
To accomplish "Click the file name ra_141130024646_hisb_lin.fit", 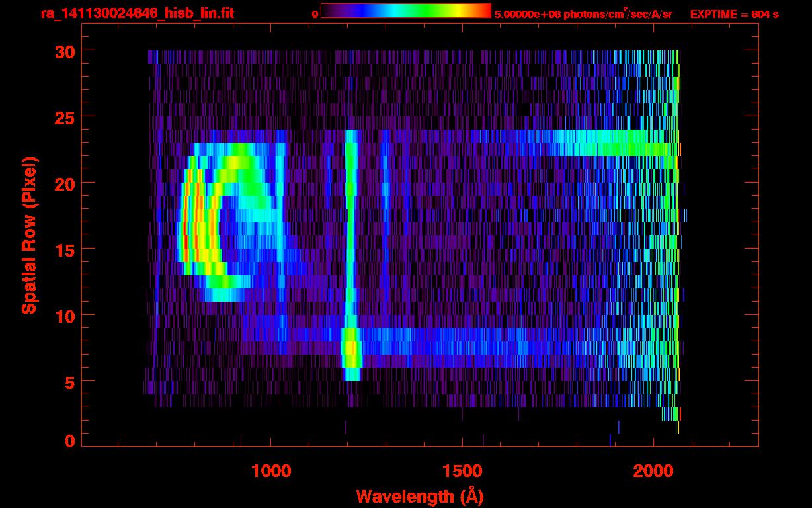I will (x=136, y=13).
